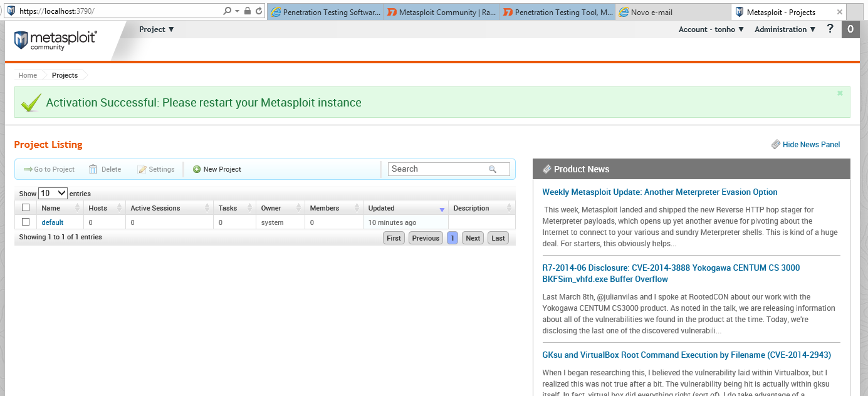This screenshot has width=868, height=396.
Task: Open the Weekly Metasploit Update news article
Action: click(660, 192)
